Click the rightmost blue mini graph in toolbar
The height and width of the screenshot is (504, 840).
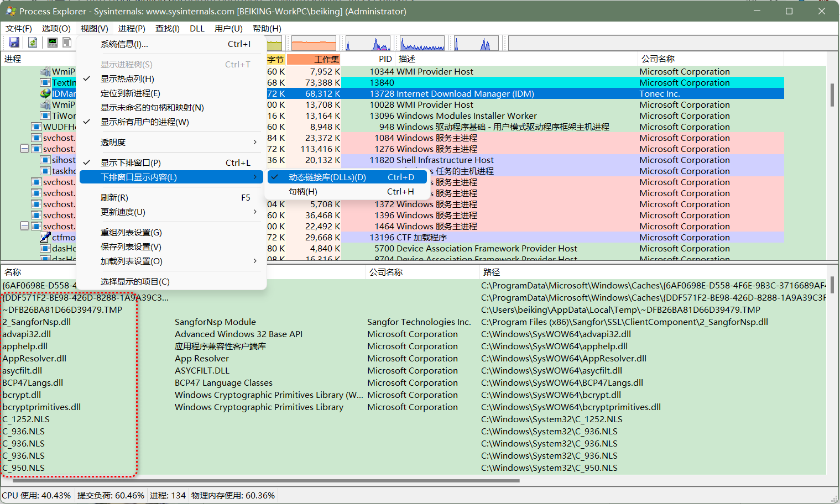pos(477,43)
